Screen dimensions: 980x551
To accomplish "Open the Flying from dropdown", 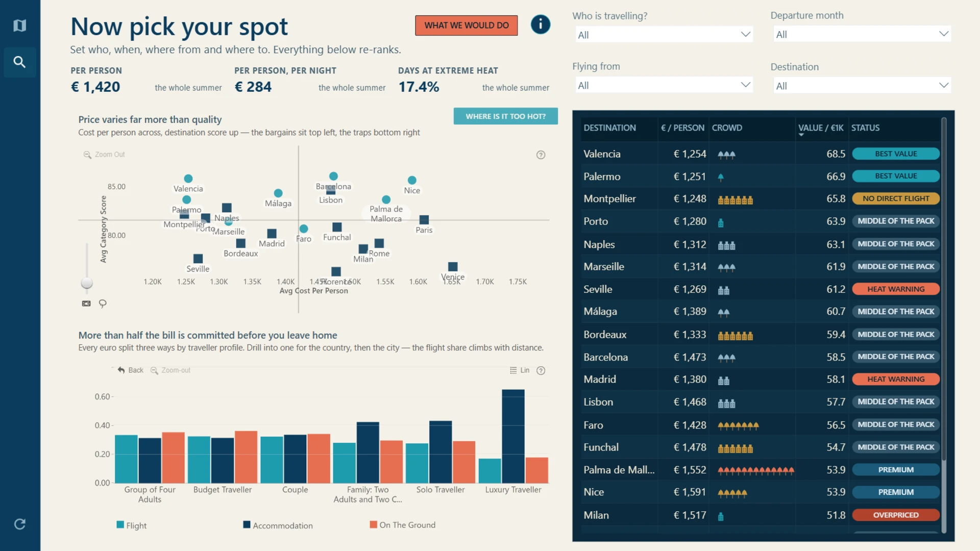I will pyautogui.click(x=664, y=85).
